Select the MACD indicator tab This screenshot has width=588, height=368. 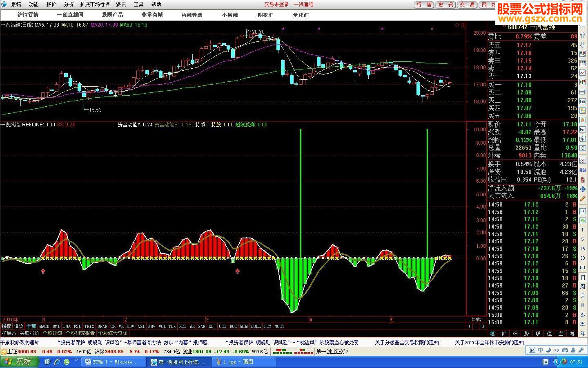pyautogui.click(x=44, y=326)
